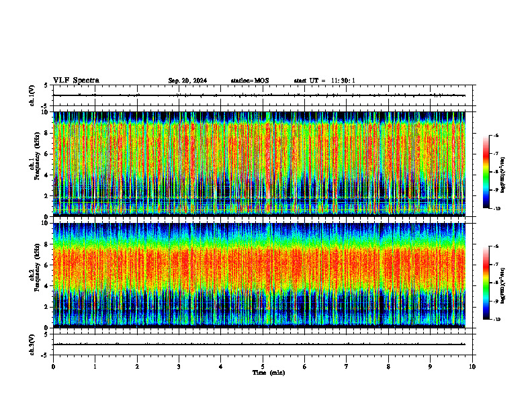This screenshot has width=532, height=411.
Task: Select the date text "Sep. 20, 2024"
Action: coord(187,81)
